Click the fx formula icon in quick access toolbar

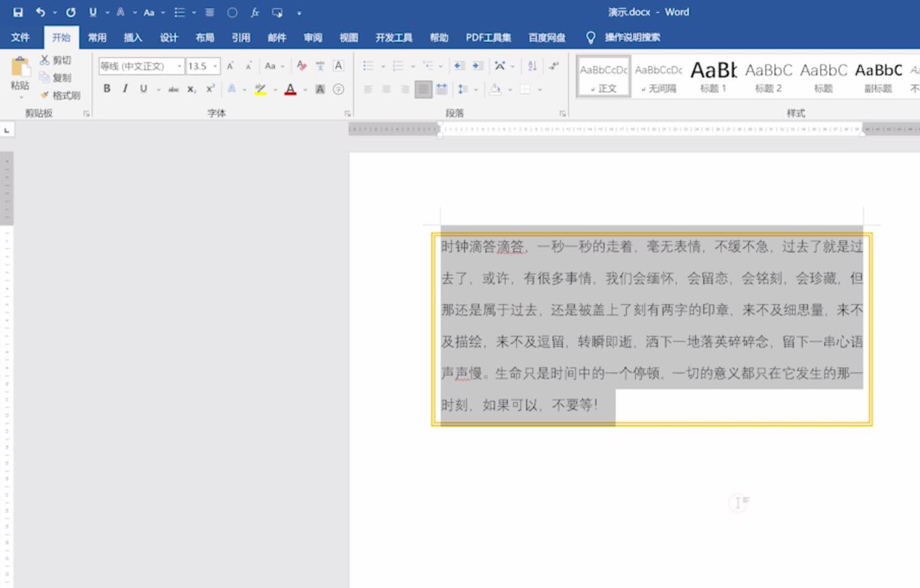pyautogui.click(x=254, y=12)
